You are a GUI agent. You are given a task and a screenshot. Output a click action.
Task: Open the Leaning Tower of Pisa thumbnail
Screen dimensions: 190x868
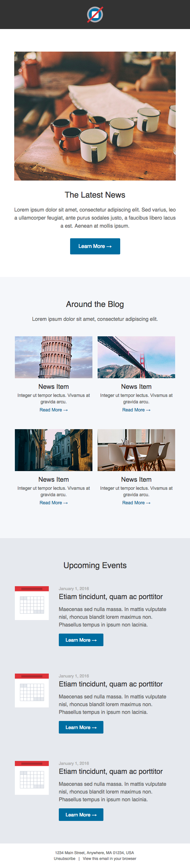[54, 357]
